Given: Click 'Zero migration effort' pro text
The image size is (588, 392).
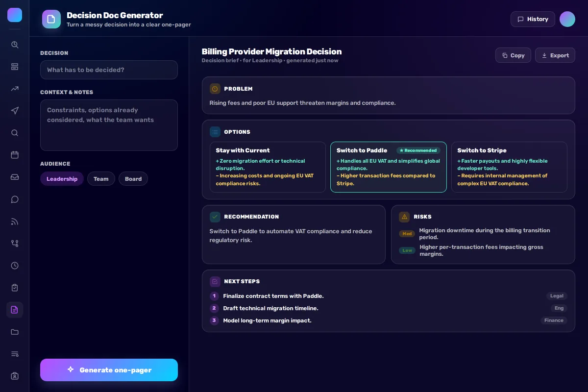Looking at the screenshot, I should 260,165.
